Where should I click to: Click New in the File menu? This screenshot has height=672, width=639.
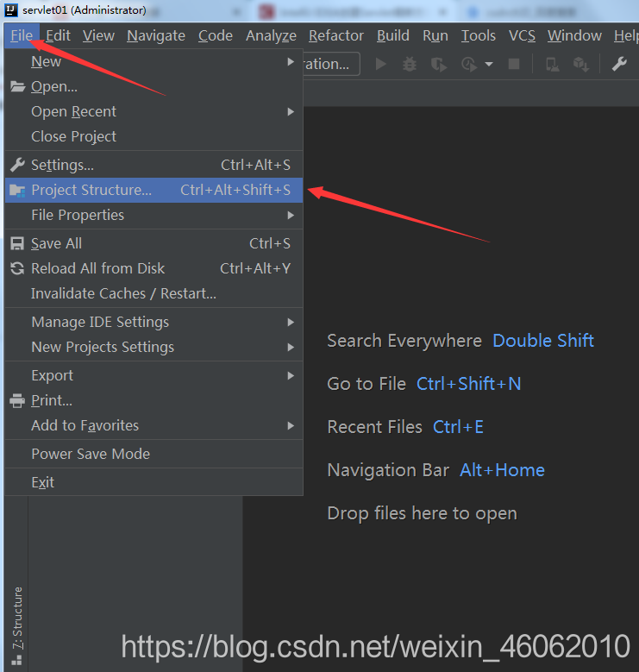pos(153,62)
